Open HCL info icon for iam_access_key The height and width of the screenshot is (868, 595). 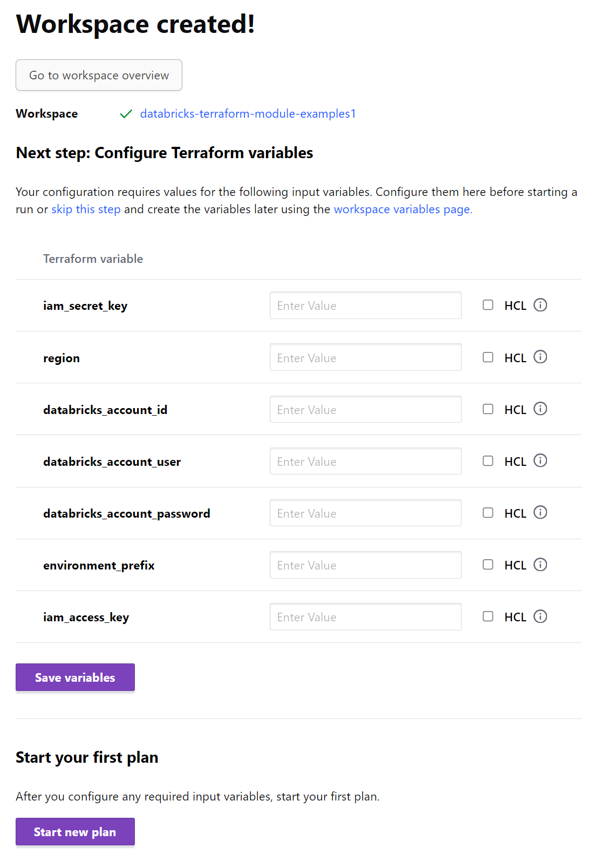coord(540,616)
